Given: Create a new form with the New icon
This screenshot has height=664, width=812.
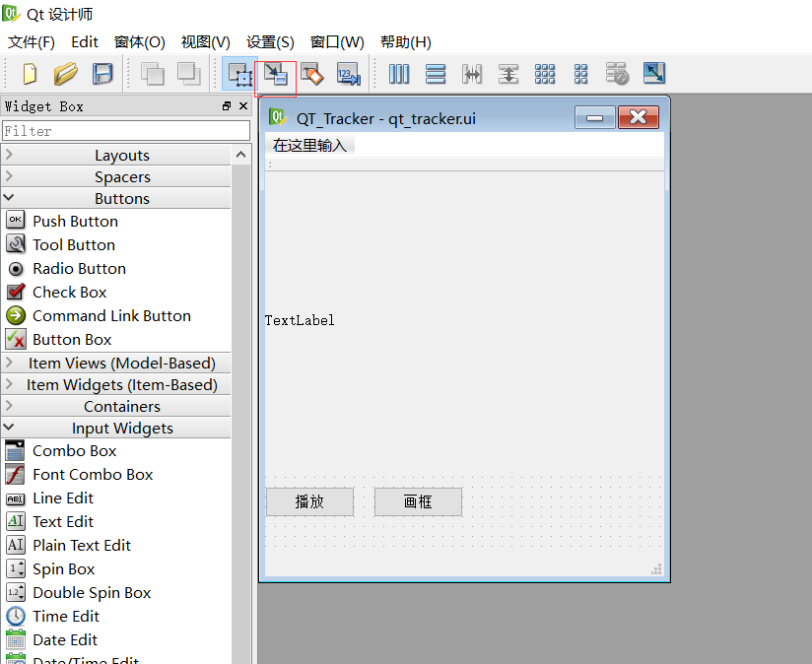Looking at the screenshot, I should [x=30, y=74].
